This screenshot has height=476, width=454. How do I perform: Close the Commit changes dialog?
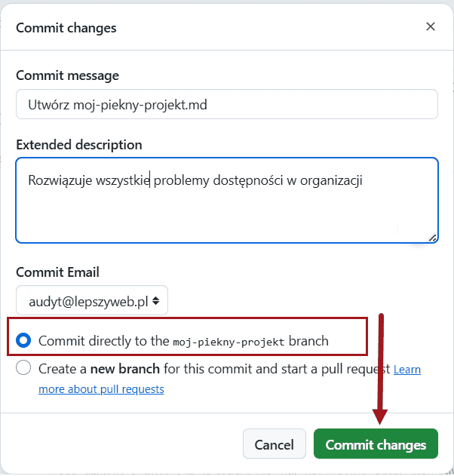coord(431,27)
